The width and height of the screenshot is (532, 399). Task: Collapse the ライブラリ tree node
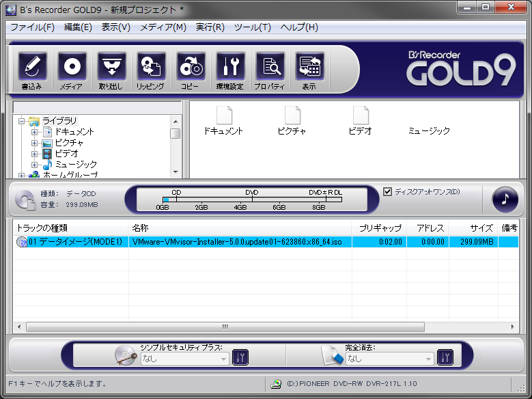pos(21,121)
